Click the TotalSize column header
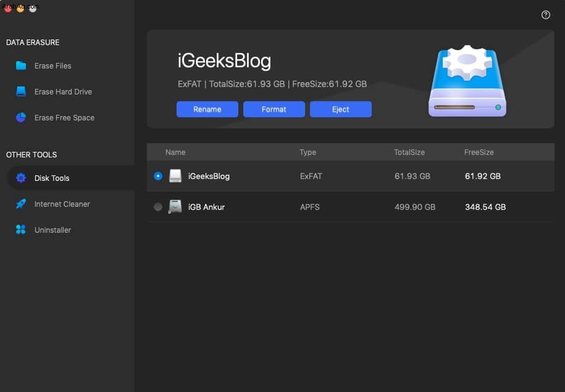Screen dimensions: 565x392 409,152
